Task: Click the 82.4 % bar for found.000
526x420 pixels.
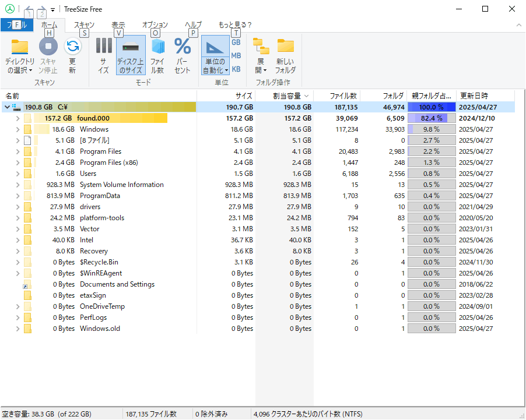Action: pyautogui.click(x=432, y=118)
